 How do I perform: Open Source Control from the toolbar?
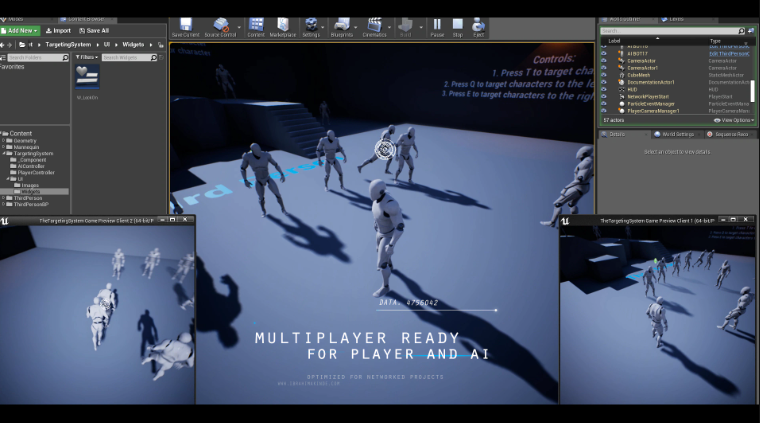coord(220,28)
